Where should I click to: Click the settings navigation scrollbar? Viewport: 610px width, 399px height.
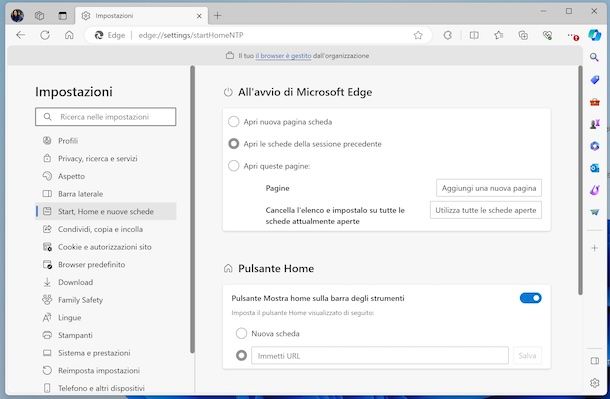point(192,210)
